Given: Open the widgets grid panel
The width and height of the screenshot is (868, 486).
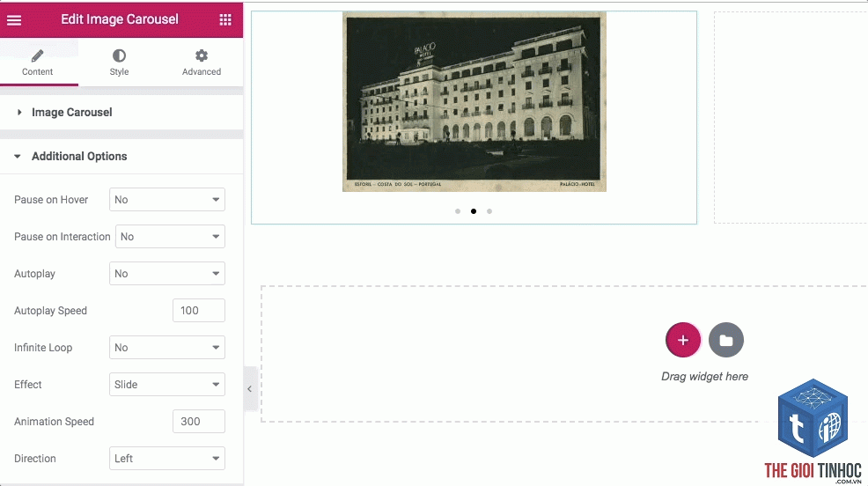Looking at the screenshot, I should 225,20.
